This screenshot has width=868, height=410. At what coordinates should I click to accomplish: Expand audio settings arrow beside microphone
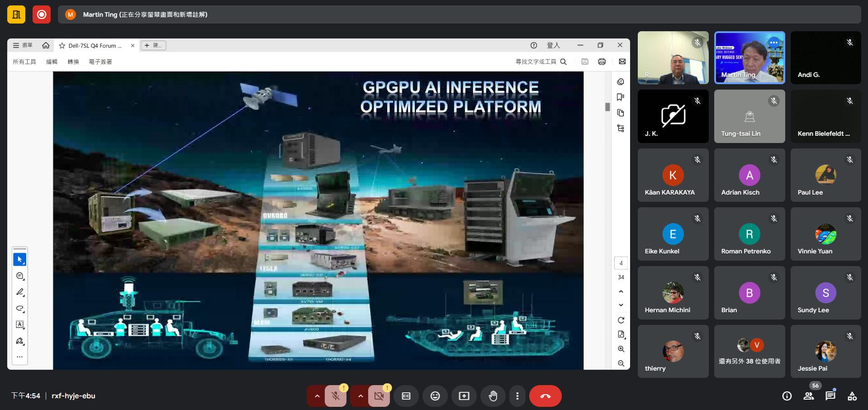317,396
